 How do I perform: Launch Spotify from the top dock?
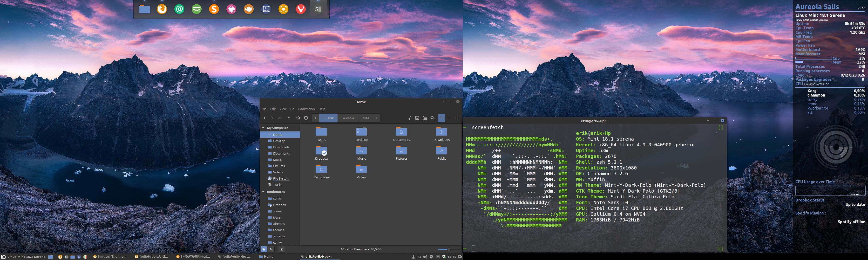click(x=197, y=9)
